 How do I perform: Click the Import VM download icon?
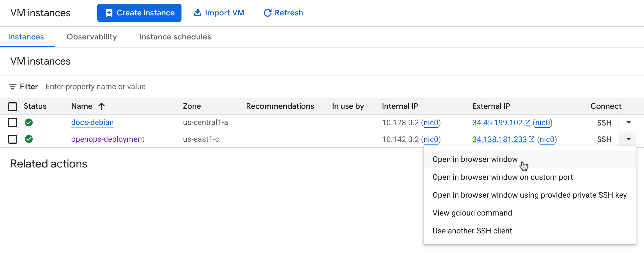click(x=198, y=13)
